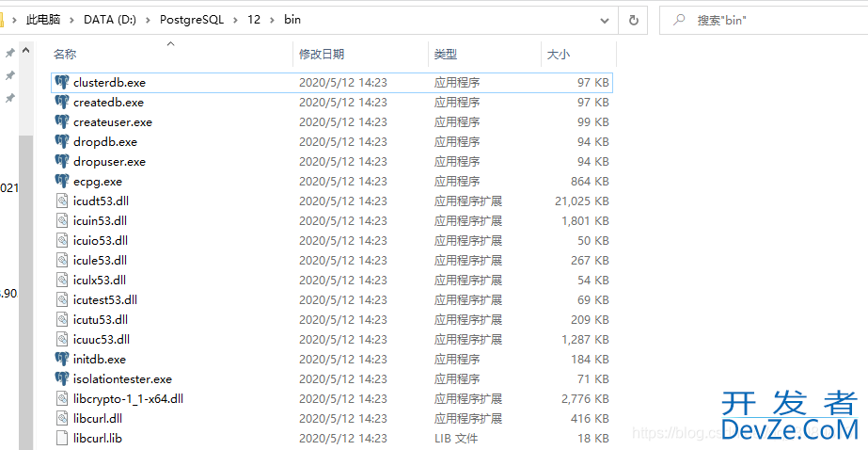This screenshot has width=868, height=450.
Task: Click the icutest53.dll file icon
Action: [62, 299]
